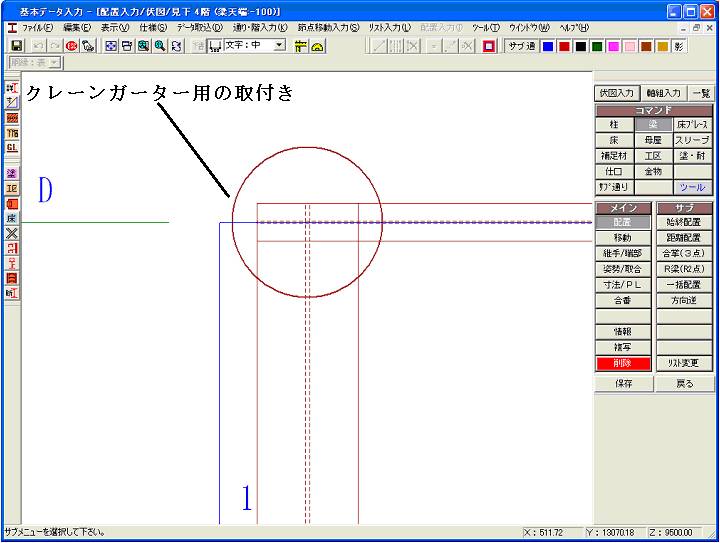Screen dimensions: 720x543
Task: Click the red hatched pattern sidebar icon
Action: [x=12, y=118]
